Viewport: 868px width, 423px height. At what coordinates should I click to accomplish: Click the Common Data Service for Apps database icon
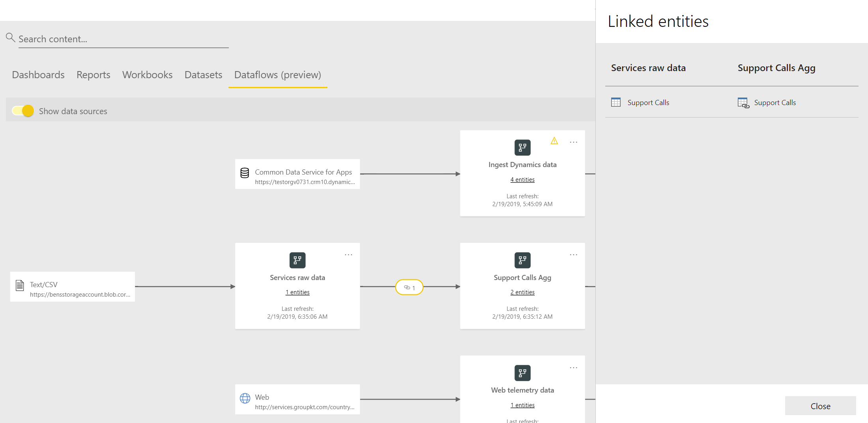tap(245, 173)
